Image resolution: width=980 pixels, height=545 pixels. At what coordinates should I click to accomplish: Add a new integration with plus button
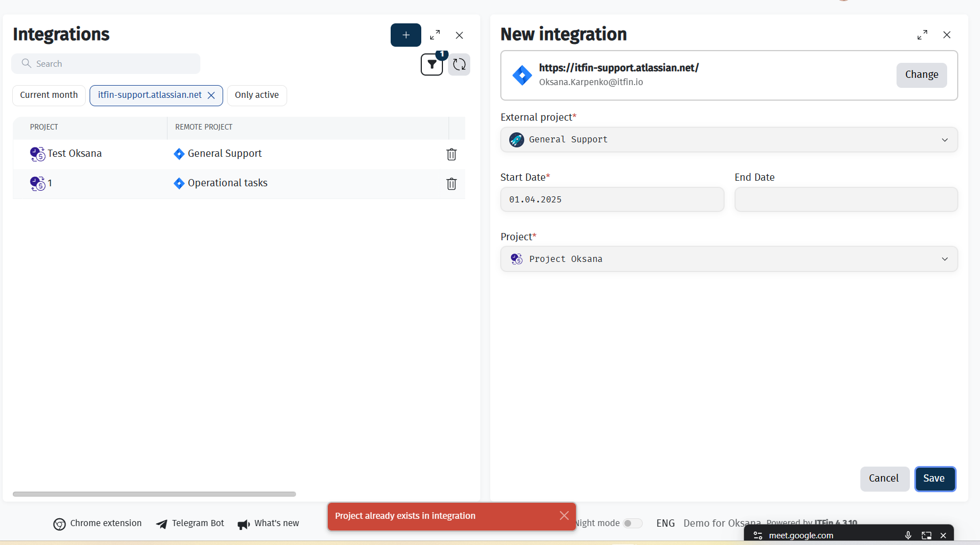click(406, 35)
